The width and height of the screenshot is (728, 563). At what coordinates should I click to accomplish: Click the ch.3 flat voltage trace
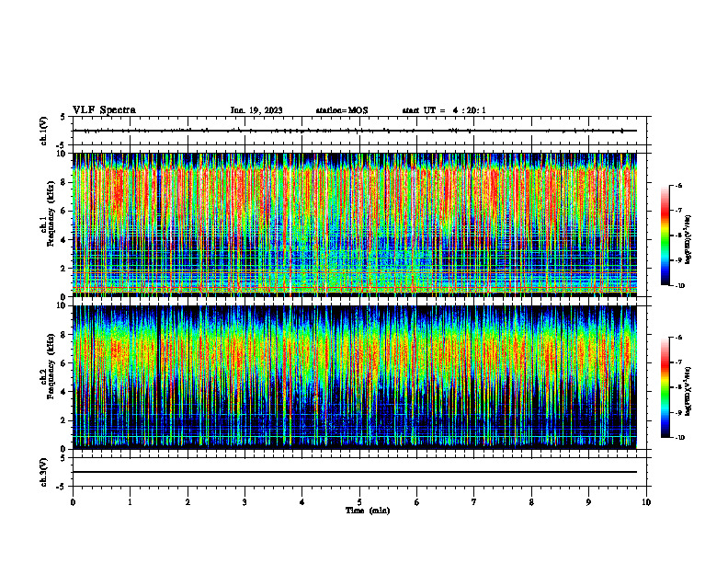point(355,472)
